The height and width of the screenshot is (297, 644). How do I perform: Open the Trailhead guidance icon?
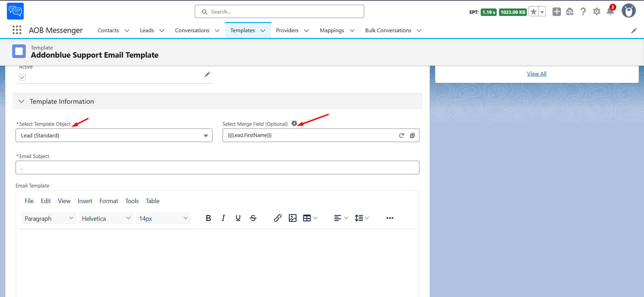pyautogui.click(x=570, y=12)
